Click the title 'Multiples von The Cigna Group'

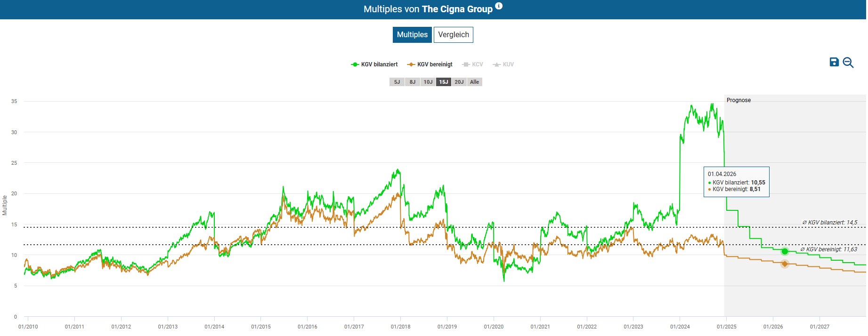click(x=428, y=9)
